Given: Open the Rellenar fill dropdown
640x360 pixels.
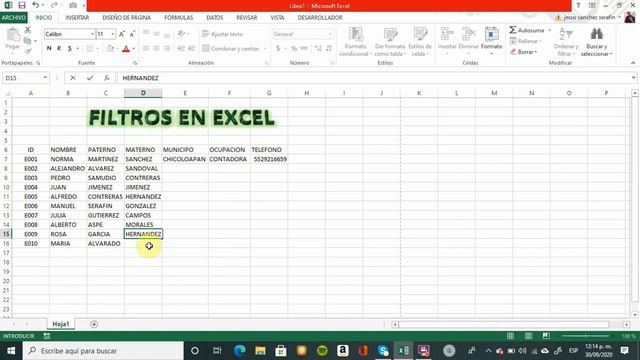Looking at the screenshot, I should coord(526,41).
